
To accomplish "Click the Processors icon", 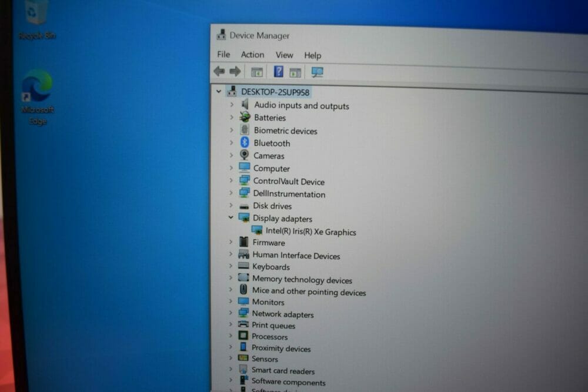I will click(243, 336).
